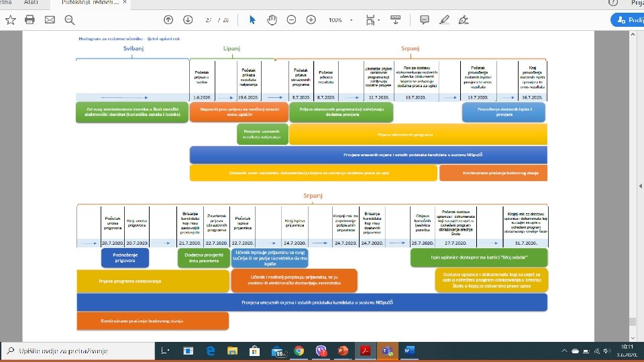Expand the right side panel arrow
This screenshot has width=644, height=362.
click(640, 186)
